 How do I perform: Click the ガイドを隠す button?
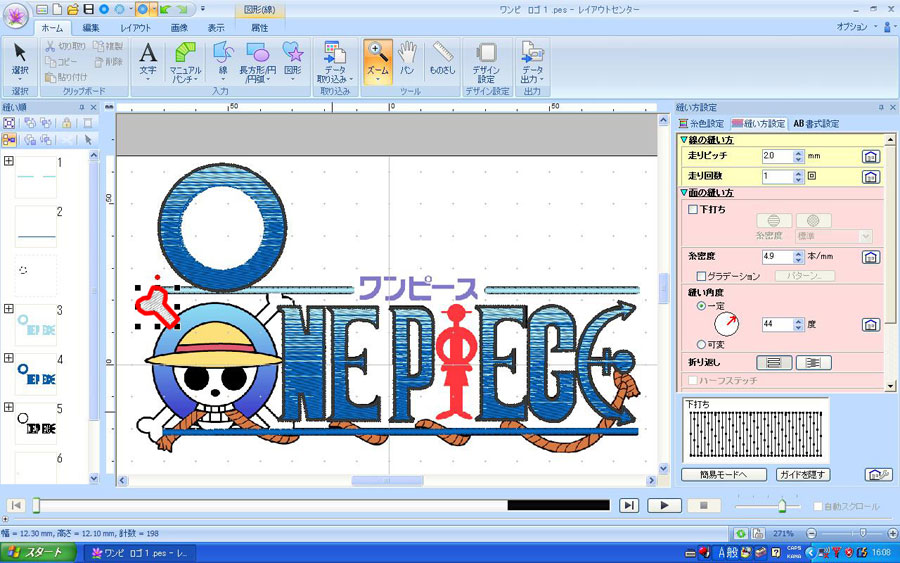tap(804, 475)
